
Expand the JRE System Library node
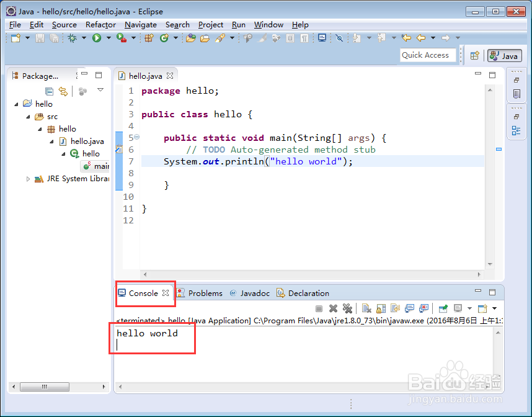point(28,179)
